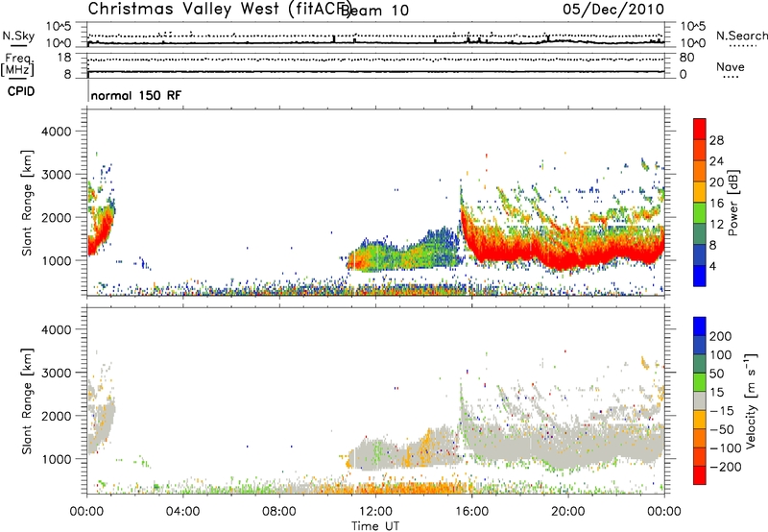Click the "80" Nave axis tick label

pyautogui.click(x=686, y=58)
